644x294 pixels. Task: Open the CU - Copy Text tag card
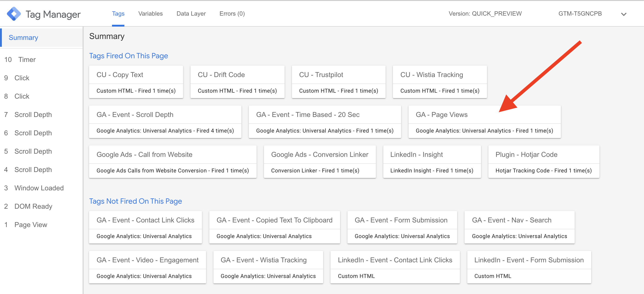pyautogui.click(x=136, y=82)
